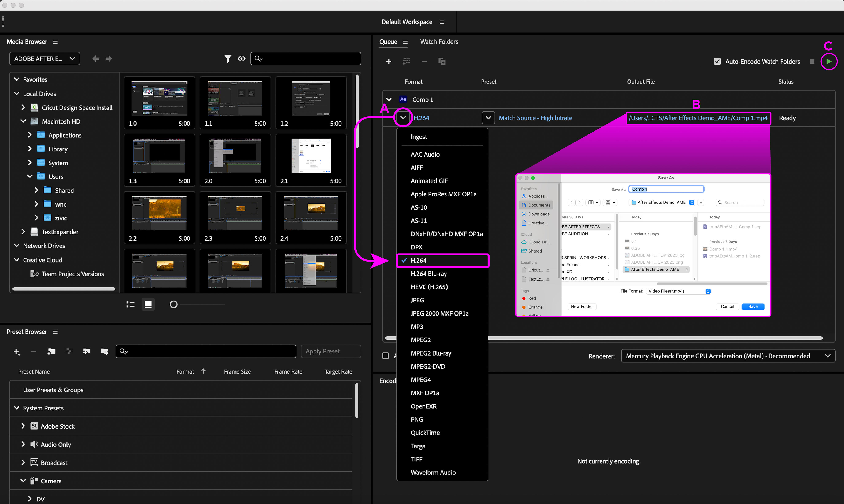Uncheck Auto-Encode Watch Folders checkbox
Image resolution: width=844 pixels, height=504 pixels.
[x=717, y=62]
